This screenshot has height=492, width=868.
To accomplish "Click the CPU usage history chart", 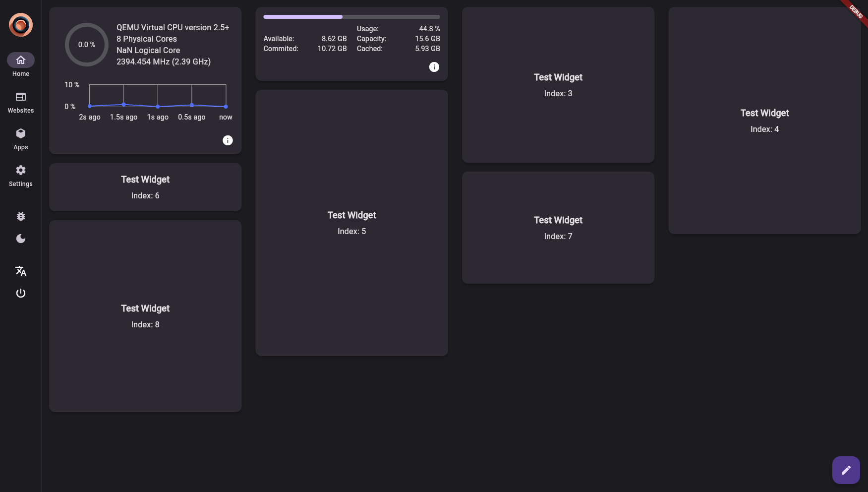I will click(x=158, y=95).
